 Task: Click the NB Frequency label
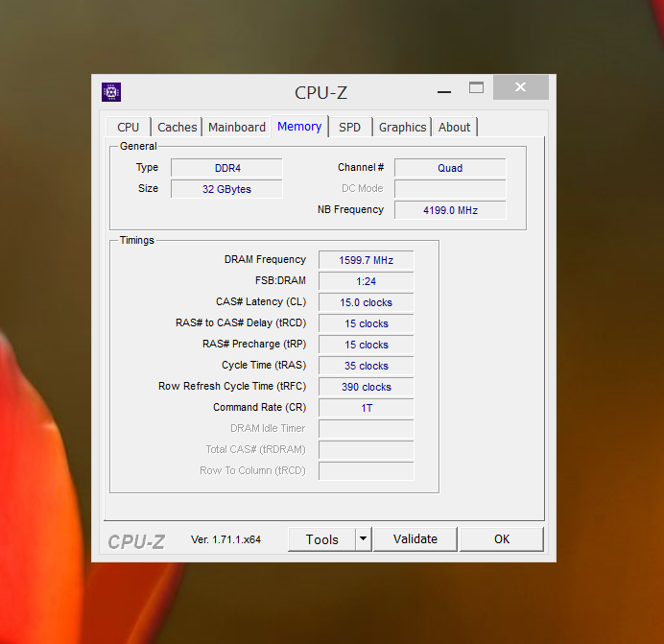click(350, 209)
